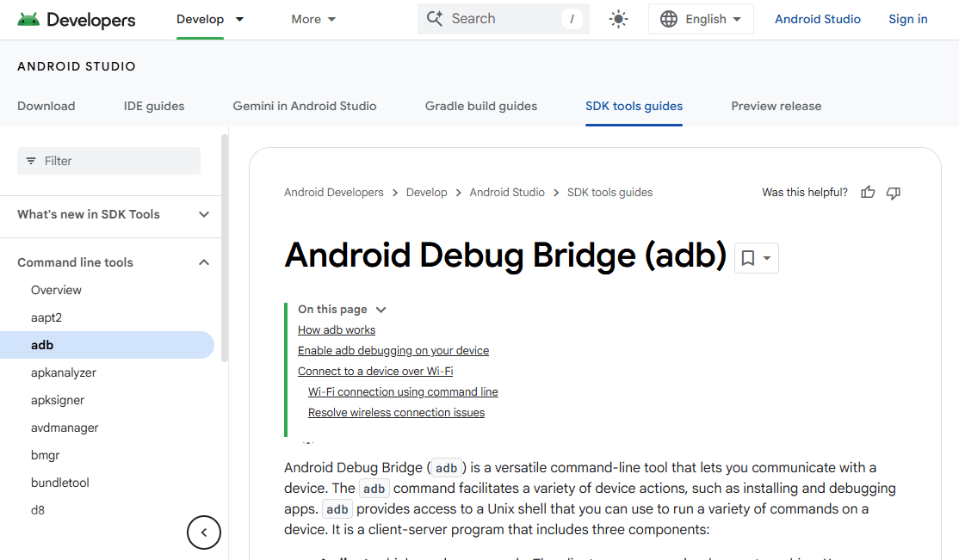Collapse the Command line tools section
The height and width of the screenshot is (560, 959).
point(204,262)
